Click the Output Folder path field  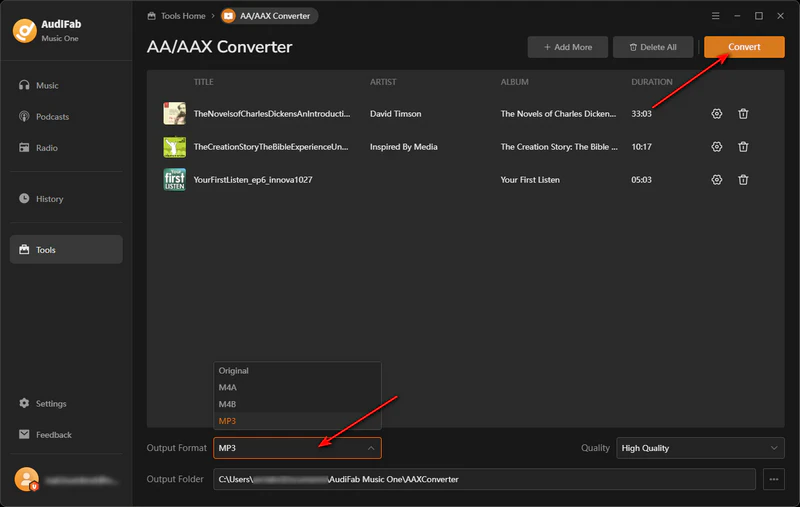[x=484, y=479]
